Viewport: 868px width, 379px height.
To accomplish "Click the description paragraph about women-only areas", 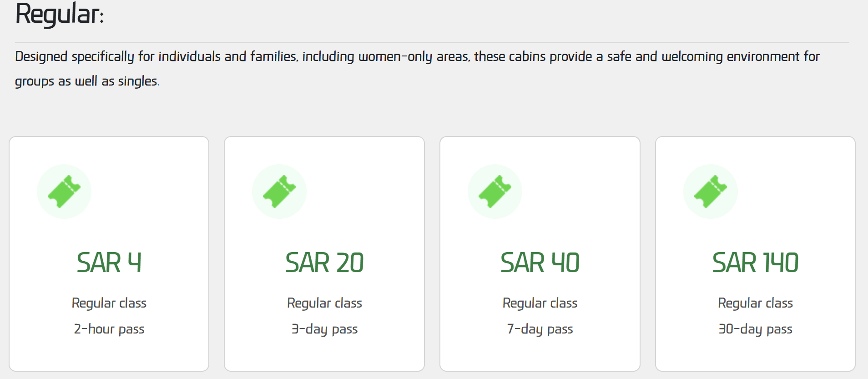I will (417, 69).
